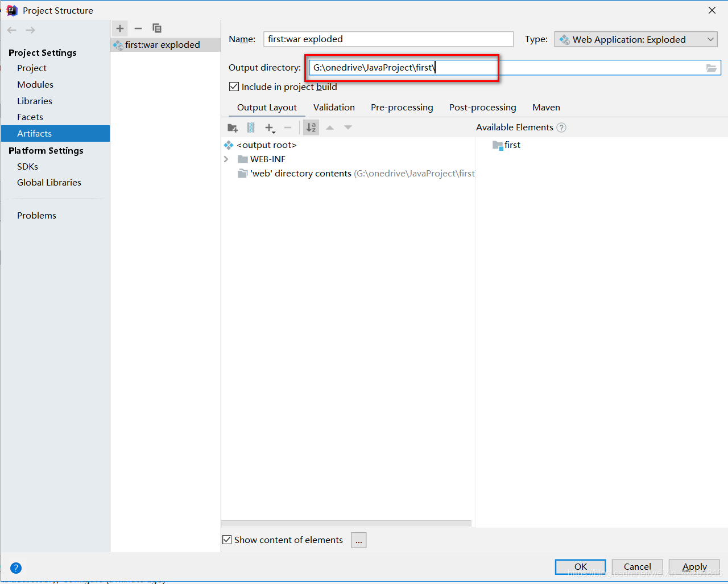Click the Apply button
The height and width of the screenshot is (584, 728).
[x=694, y=566]
